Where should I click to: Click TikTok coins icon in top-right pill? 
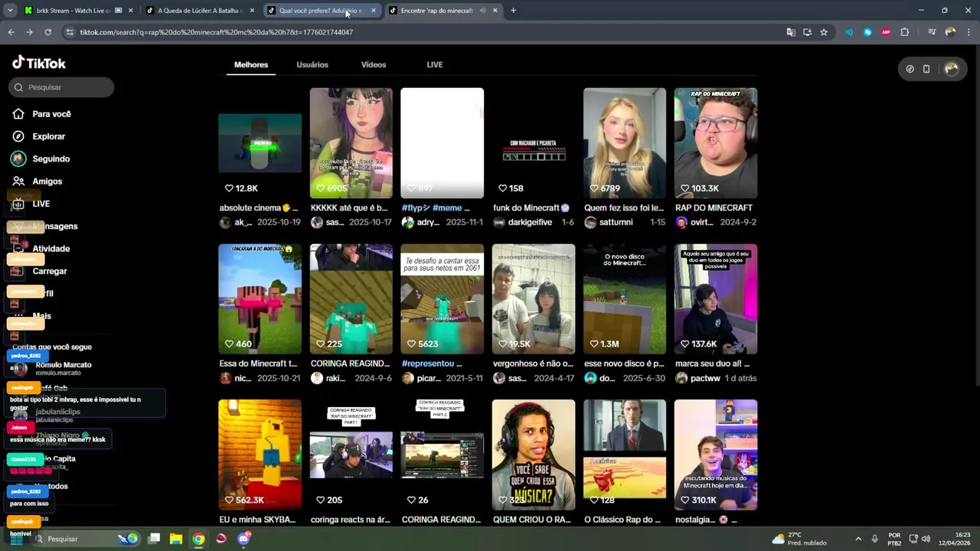(x=910, y=69)
